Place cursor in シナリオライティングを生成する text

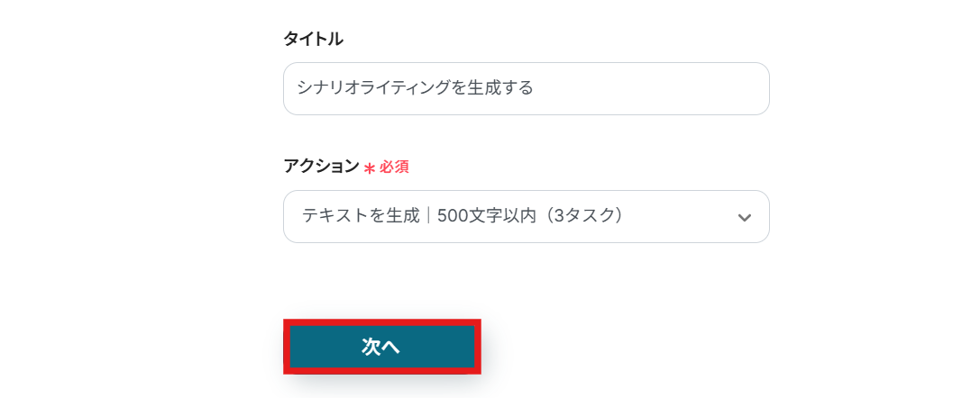point(415,88)
